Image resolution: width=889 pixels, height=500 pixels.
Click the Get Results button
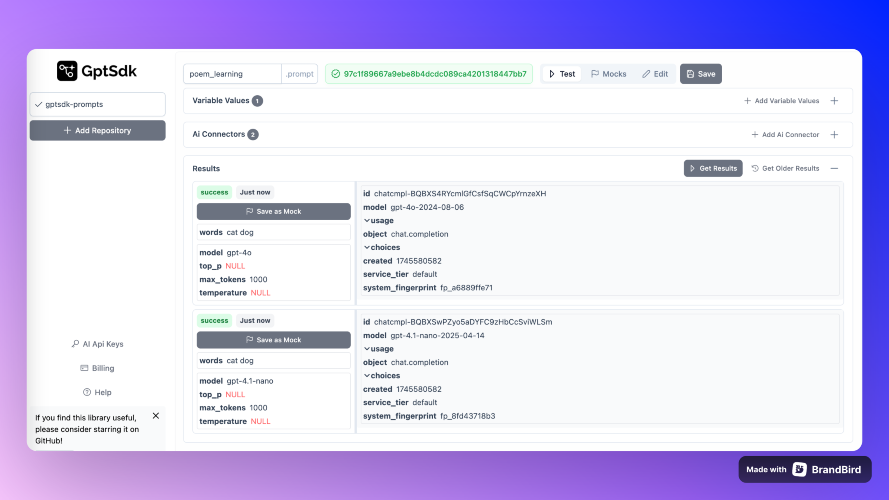713,168
